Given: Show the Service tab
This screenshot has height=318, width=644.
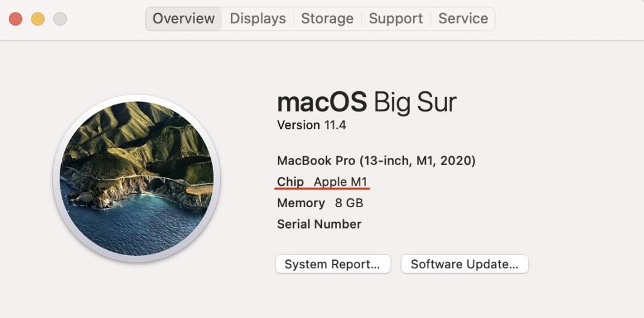Looking at the screenshot, I should coord(463,19).
